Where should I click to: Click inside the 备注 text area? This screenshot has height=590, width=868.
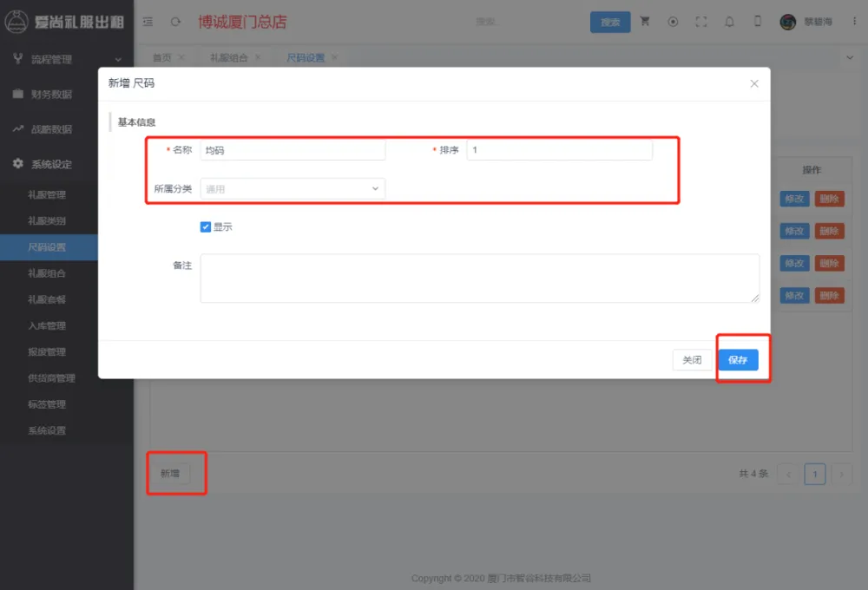coord(479,278)
